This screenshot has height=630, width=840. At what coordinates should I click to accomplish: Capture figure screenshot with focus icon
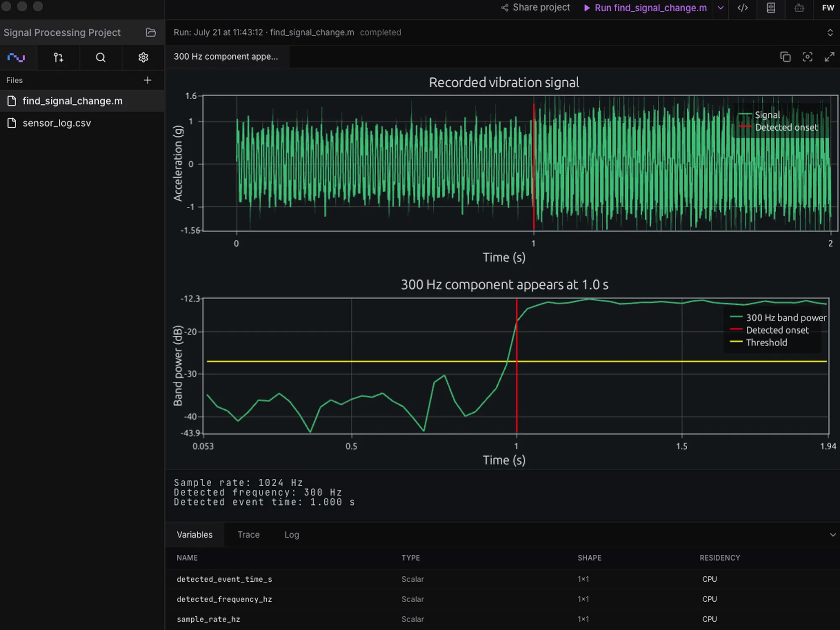pyautogui.click(x=807, y=57)
